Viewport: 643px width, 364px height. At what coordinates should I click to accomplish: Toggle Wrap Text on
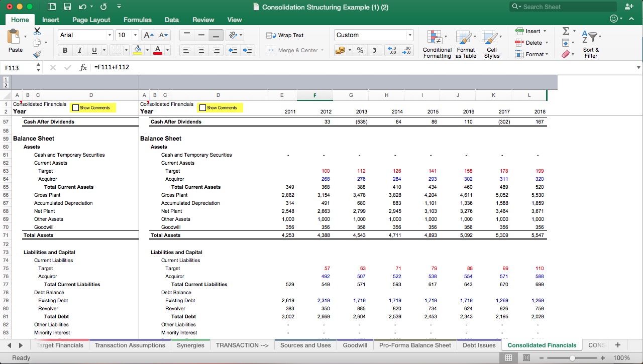[286, 35]
